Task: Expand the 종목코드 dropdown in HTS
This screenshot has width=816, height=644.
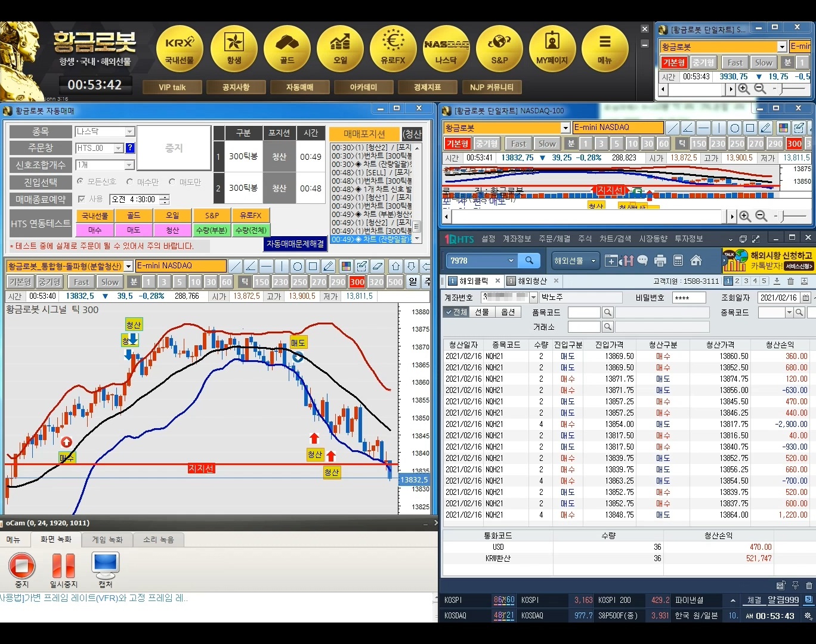Action: point(789,312)
